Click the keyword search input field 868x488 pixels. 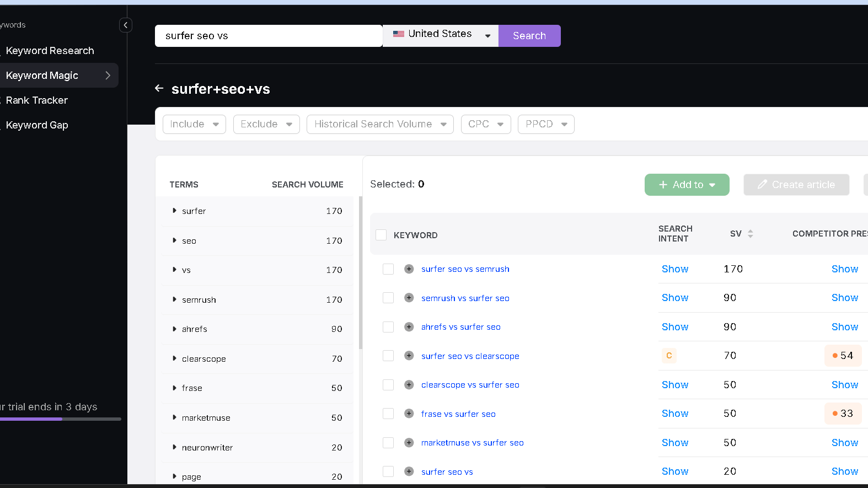click(x=269, y=36)
